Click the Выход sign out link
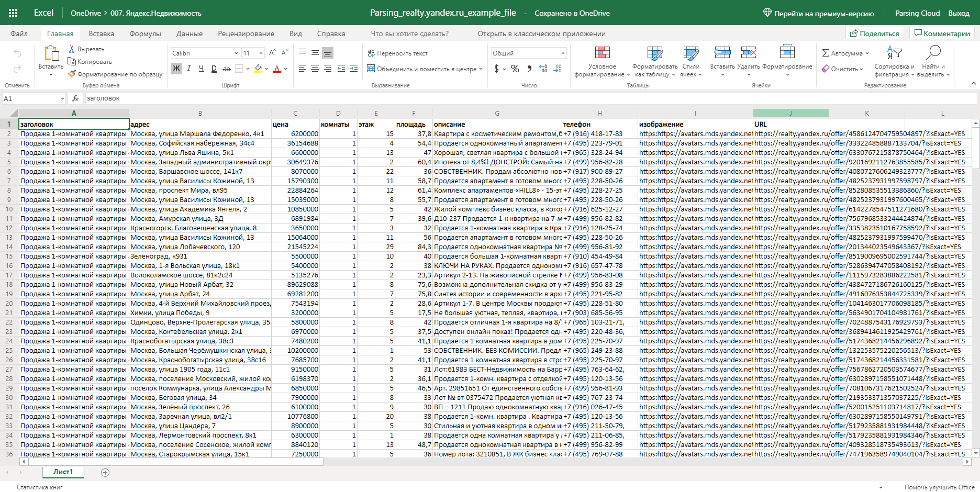This screenshot has width=980, height=492. click(959, 13)
